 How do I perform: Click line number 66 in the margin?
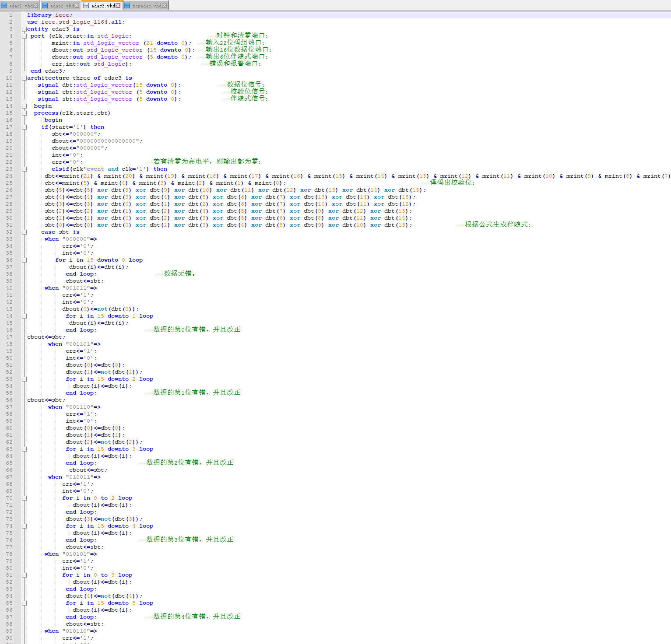pos(9,470)
